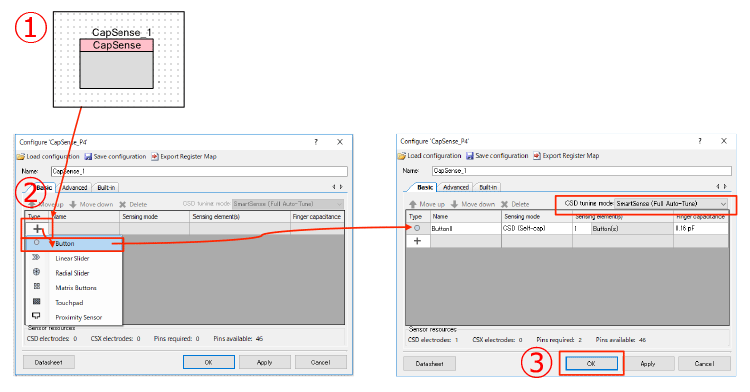
Task: Click the CapSense component on the schematic
Action: coord(117,64)
